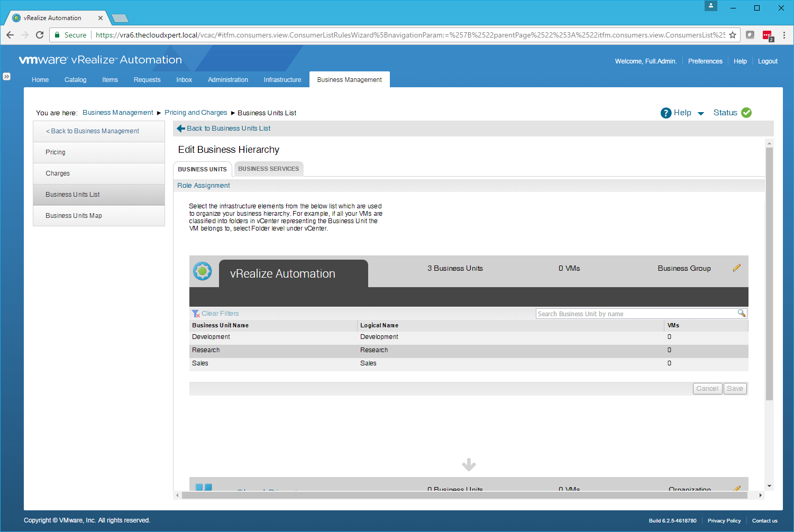Image resolution: width=794 pixels, height=532 pixels.
Task: Expand the left side panel chevron
Action: pos(6,77)
